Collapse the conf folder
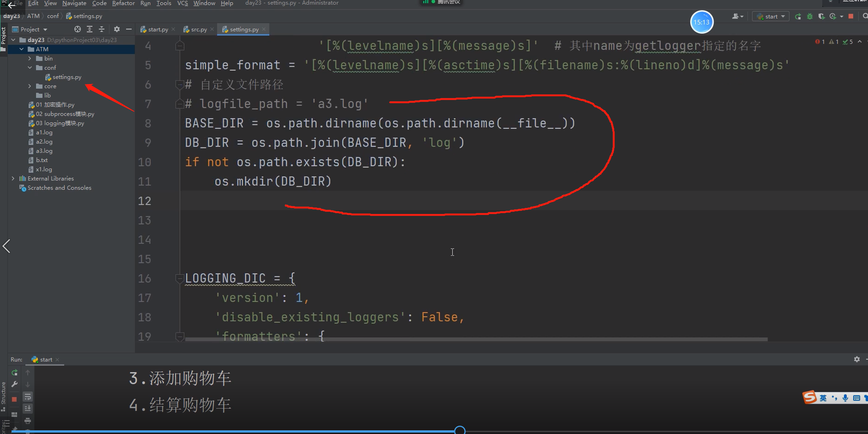 (30, 68)
